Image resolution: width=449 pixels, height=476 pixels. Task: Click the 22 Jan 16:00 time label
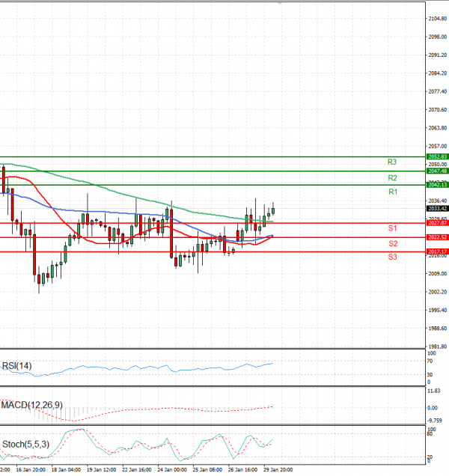pos(137,470)
